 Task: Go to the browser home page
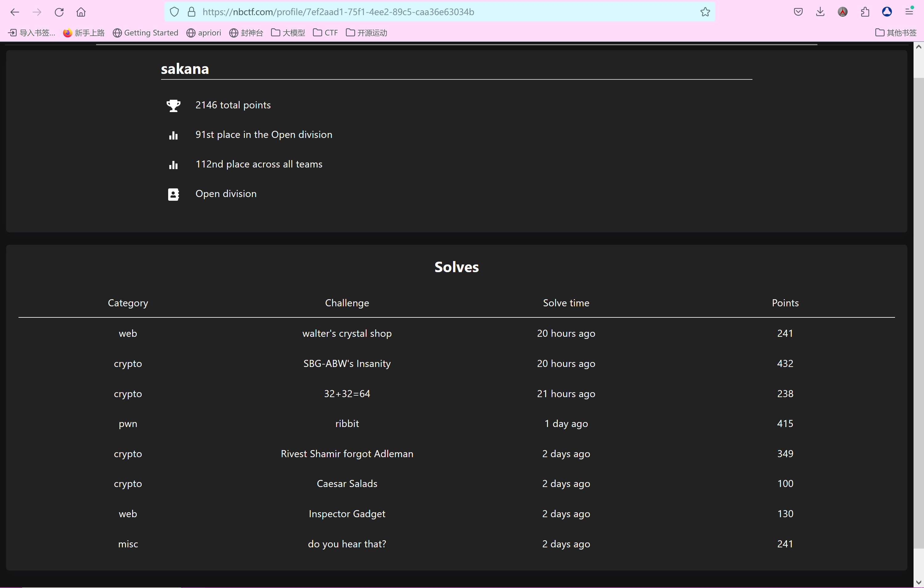tap(81, 12)
